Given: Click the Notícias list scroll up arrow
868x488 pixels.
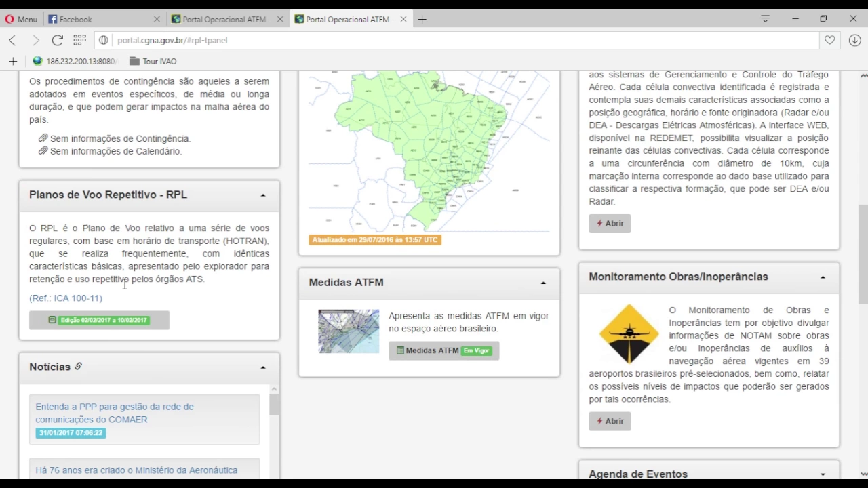Looking at the screenshot, I should point(274,389).
